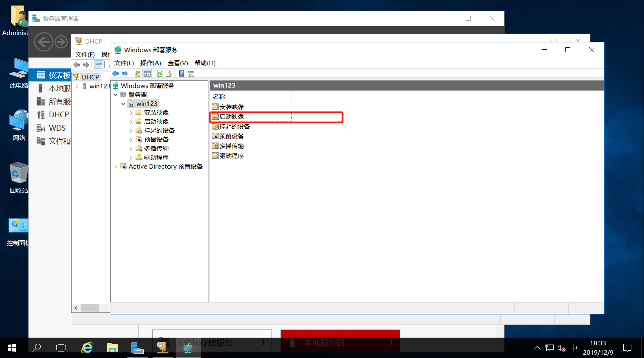Click 驱动程序 icon in tree

(x=138, y=158)
